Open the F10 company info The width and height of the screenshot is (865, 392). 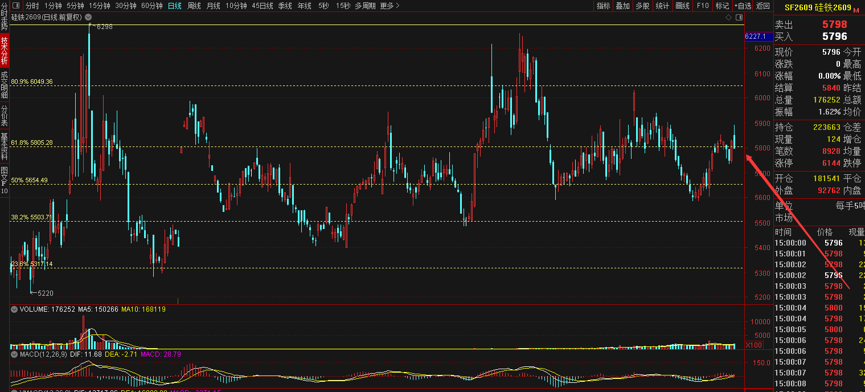click(x=703, y=6)
